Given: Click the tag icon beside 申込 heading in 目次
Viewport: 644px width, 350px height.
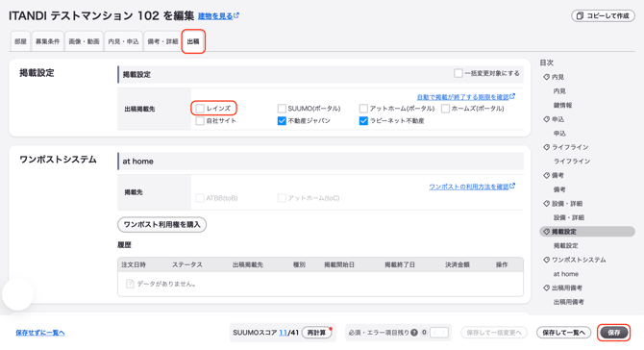Looking at the screenshot, I should (546, 119).
